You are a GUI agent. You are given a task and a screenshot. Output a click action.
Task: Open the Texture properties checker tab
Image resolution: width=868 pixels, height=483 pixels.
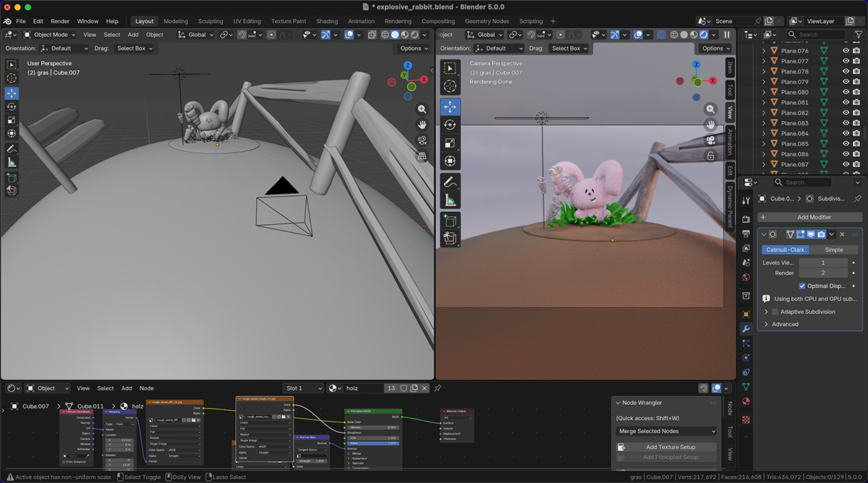(746, 419)
